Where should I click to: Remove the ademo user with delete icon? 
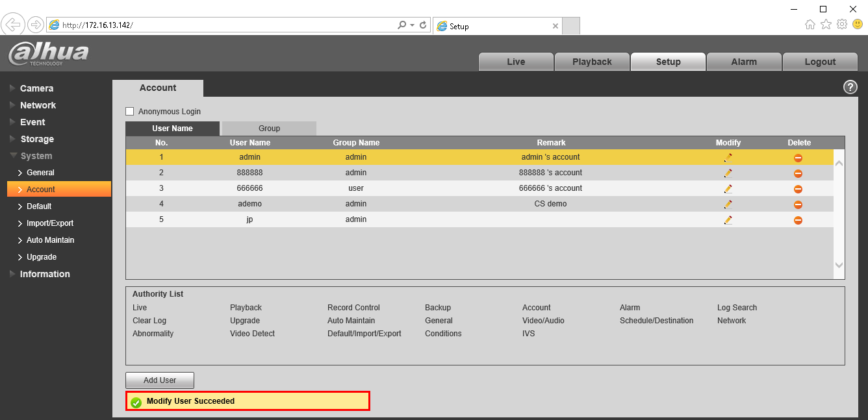[x=798, y=204]
